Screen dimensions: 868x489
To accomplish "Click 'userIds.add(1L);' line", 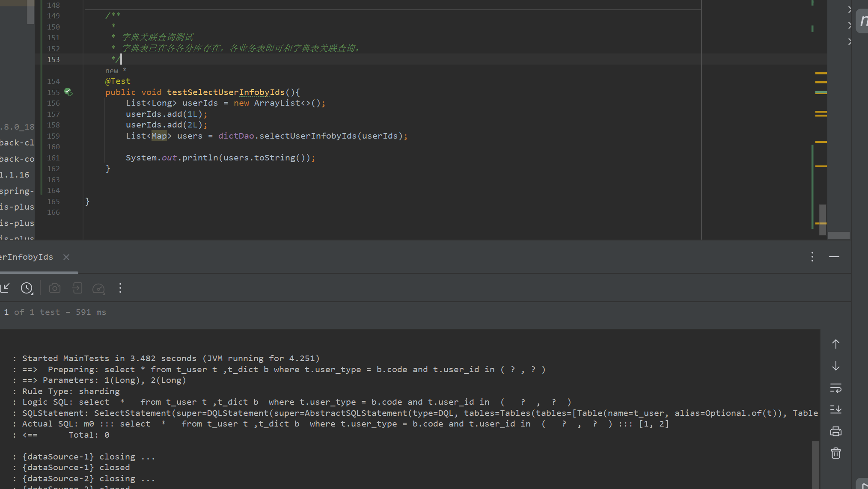I will pos(166,114).
